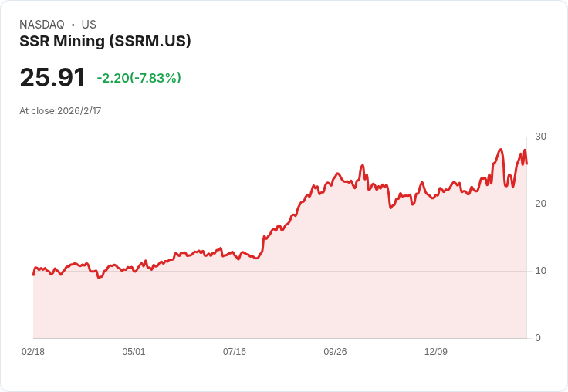The width and height of the screenshot is (568, 392).
Task: Click the red shaded area under the line
Action: click(x=309, y=293)
